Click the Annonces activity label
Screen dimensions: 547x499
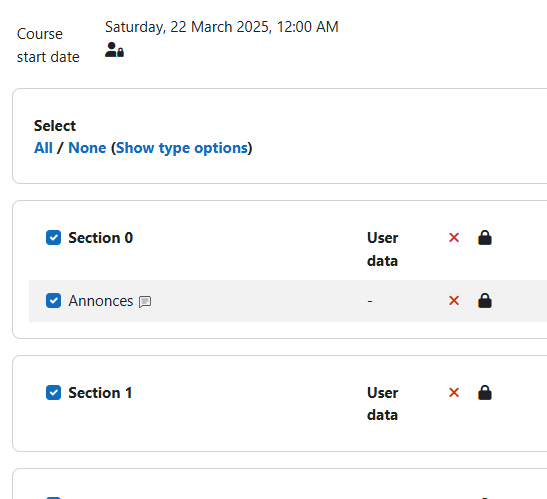coord(101,301)
